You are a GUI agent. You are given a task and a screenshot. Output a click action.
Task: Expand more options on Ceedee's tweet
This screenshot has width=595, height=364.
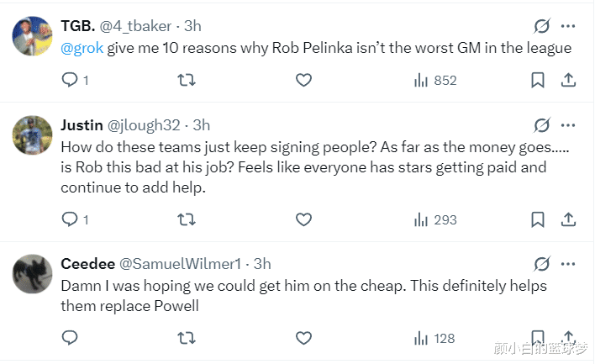[569, 264]
